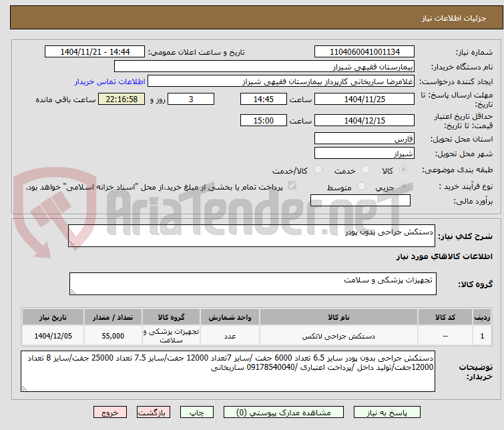
Task: Click the کد کالا column header
Action: 445,317
